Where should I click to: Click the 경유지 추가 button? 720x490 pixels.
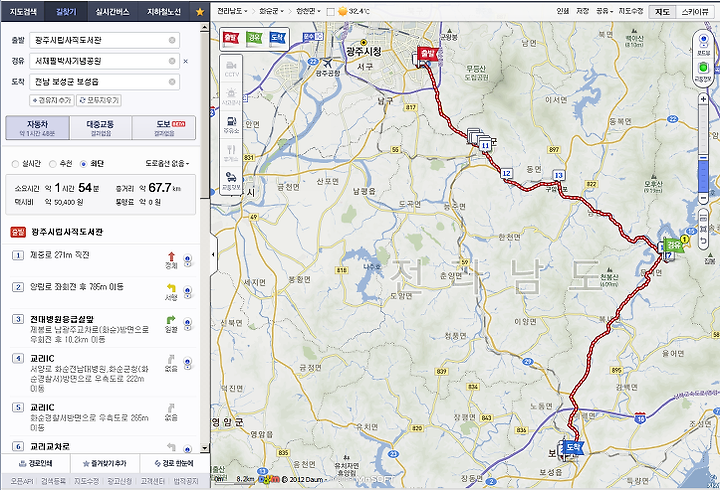[x=52, y=100]
